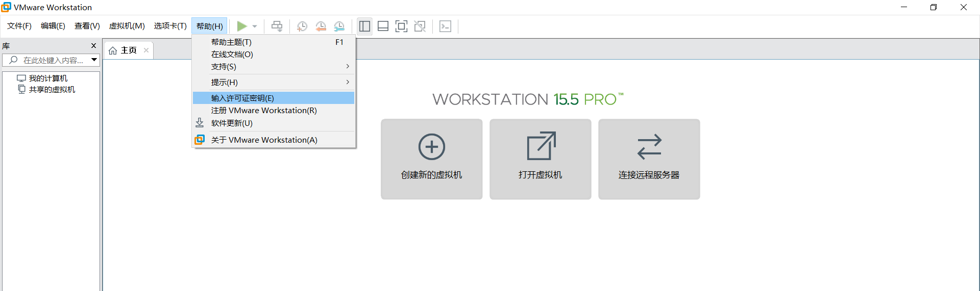
Task: Close the 主页 tab
Action: (x=146, y=50)
